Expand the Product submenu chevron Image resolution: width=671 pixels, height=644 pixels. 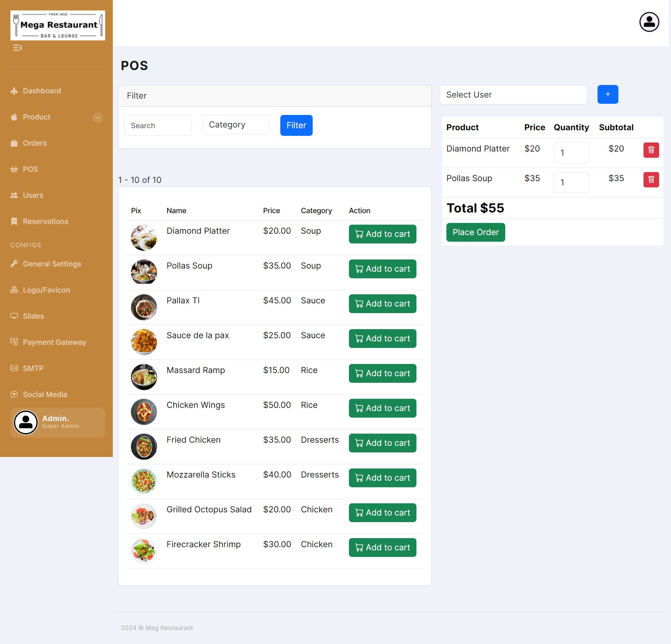98,118
